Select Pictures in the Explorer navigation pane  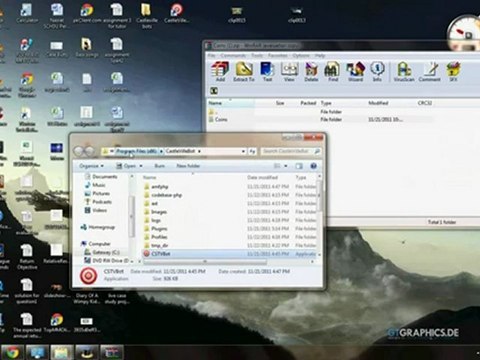coord(101,193)
